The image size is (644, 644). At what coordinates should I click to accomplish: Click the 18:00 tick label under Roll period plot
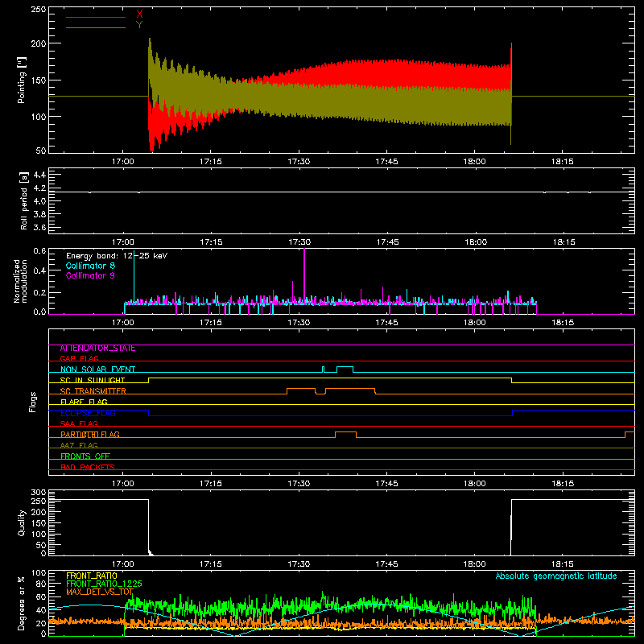pos(476,242)
